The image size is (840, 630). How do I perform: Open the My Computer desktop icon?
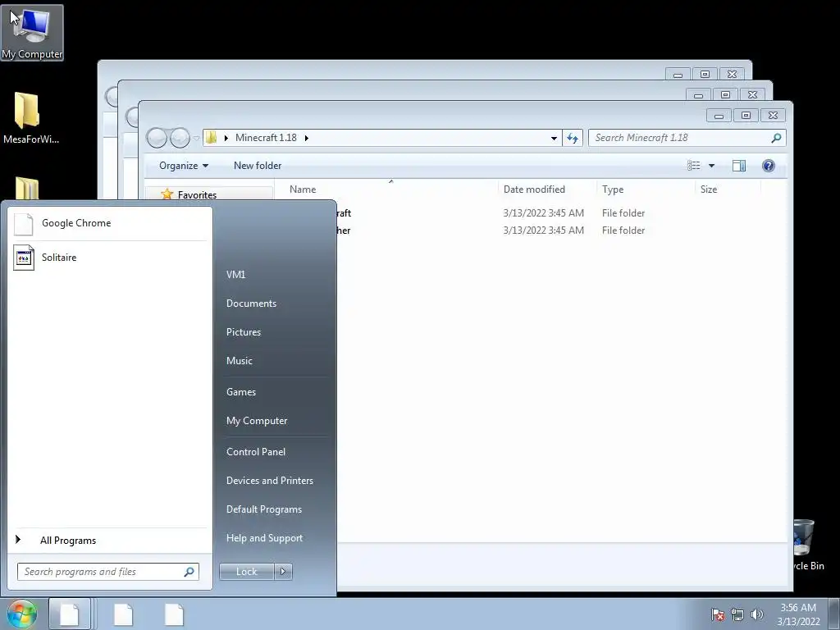(x=32, y=33)
